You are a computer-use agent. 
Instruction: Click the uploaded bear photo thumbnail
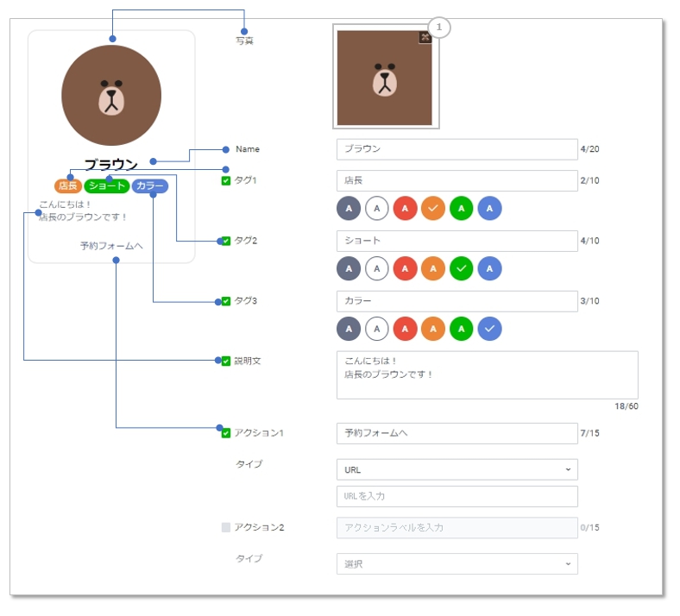pyautogui.click(x=385, y=79)
